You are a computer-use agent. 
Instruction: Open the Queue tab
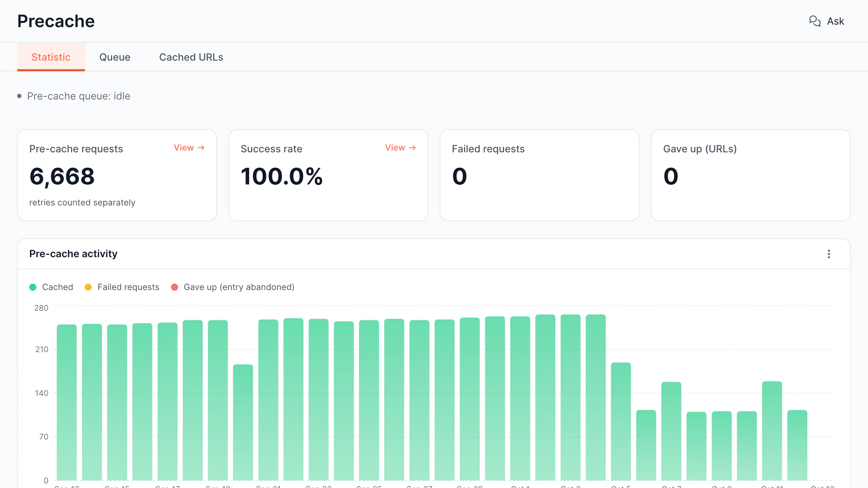click(x=115, y=57)
